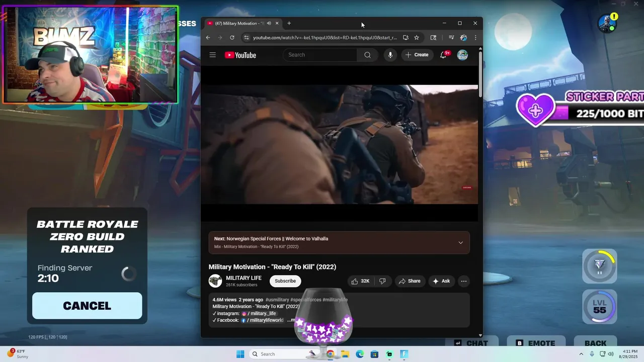
Task: Click the youtube.com URL in the address bar
Action: click(325, 38)
